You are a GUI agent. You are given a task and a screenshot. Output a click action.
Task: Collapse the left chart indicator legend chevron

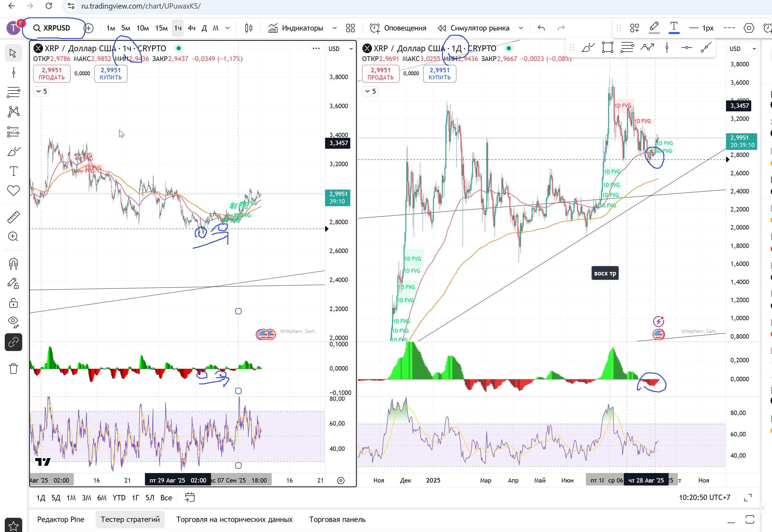tap(41, 91)
